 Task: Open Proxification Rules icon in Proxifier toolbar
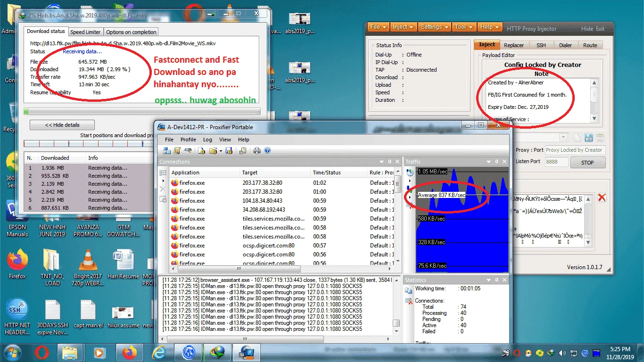coord(177,151)
